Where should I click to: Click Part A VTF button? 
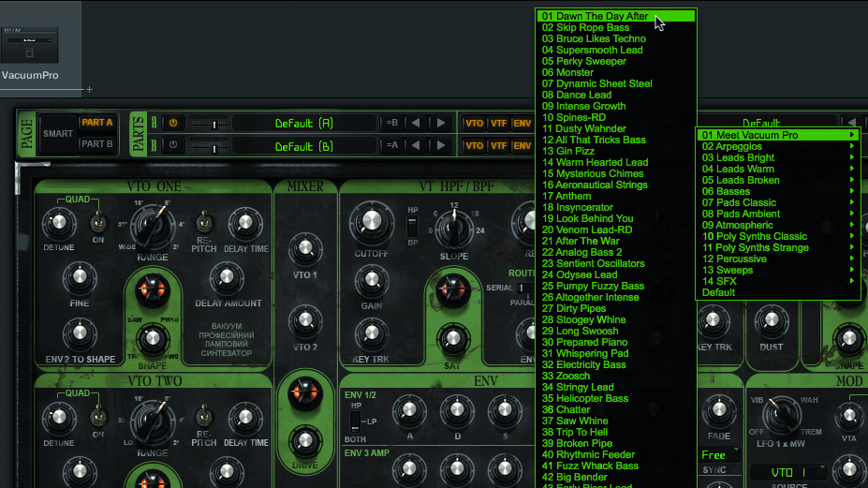(499, 123)
